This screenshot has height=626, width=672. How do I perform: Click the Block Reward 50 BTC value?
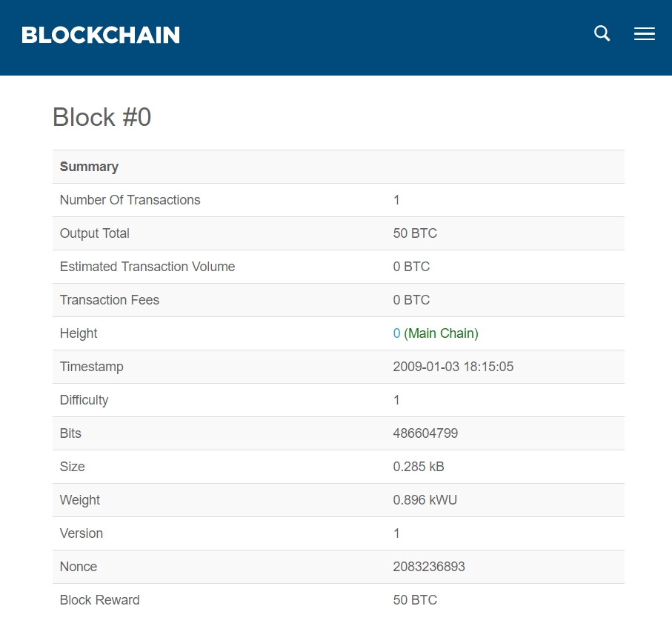point(415,600)
